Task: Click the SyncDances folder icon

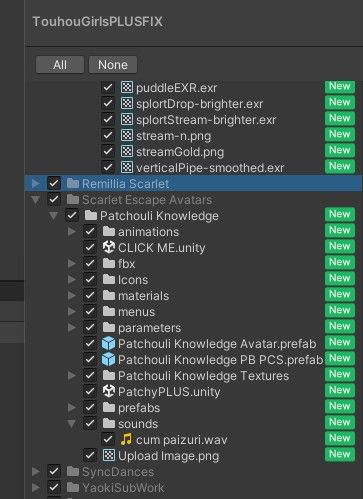Action: 73,471
